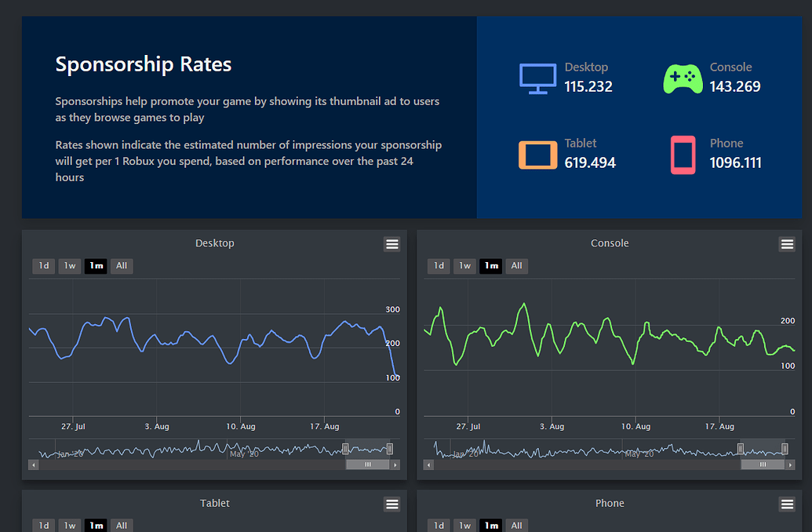Select the 1d tab on Phone chart
The width and height of the screenshot is (812, 532).
pos(438,524)
